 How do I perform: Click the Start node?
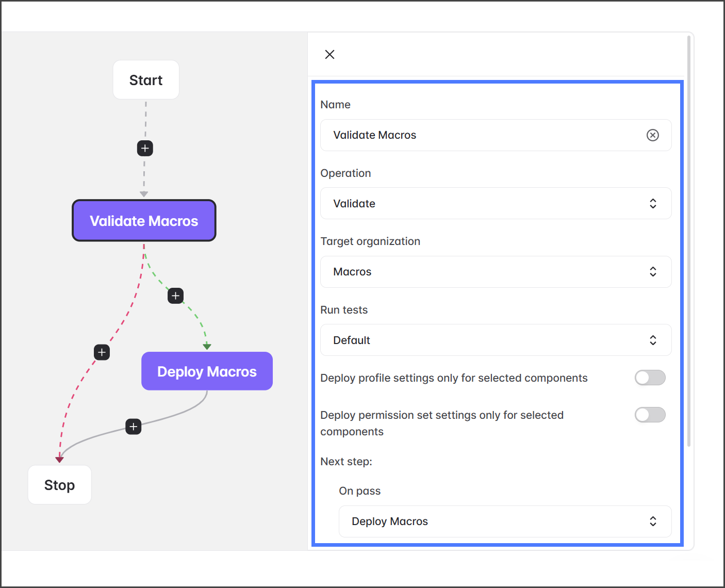click(146, 80)
